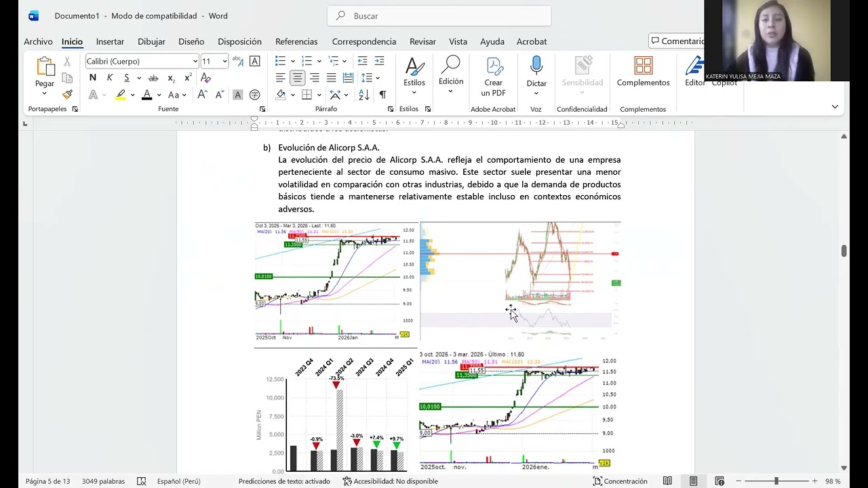Click the Pegar clipboard icon

[45, 66]
